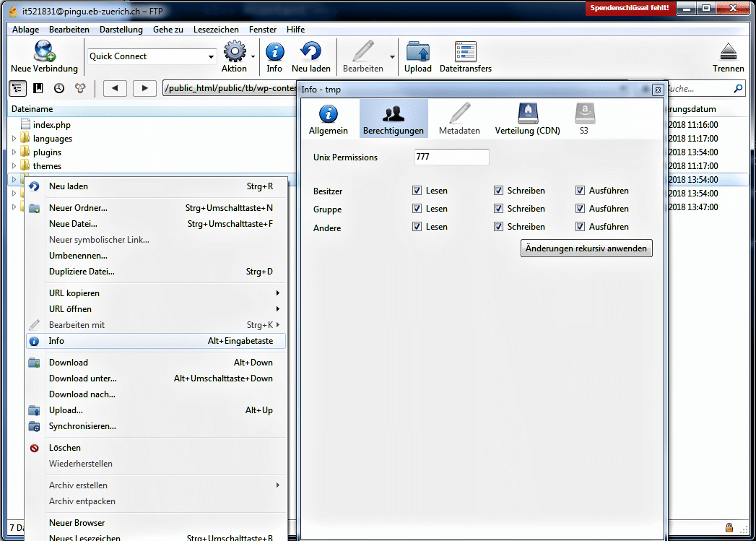Image resolution: width=756 pixels, height=541 pixels.
Task: Switch to the Allgemein tab
Action: 329,118
